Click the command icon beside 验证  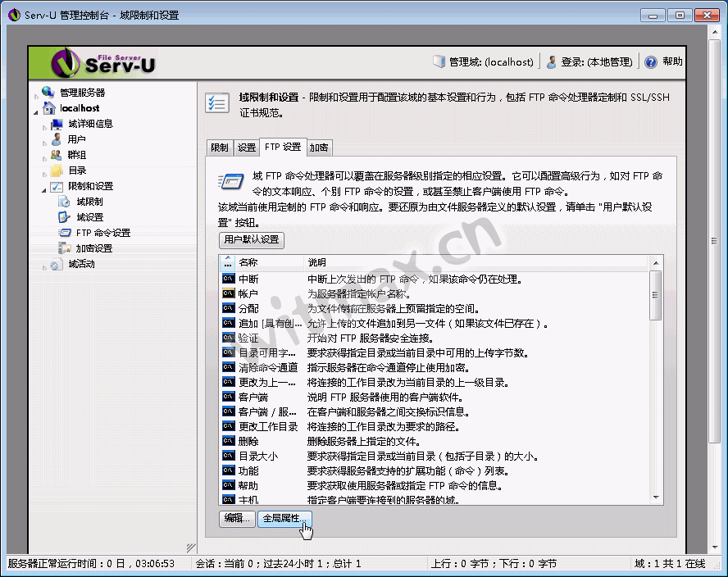[229, 338]
